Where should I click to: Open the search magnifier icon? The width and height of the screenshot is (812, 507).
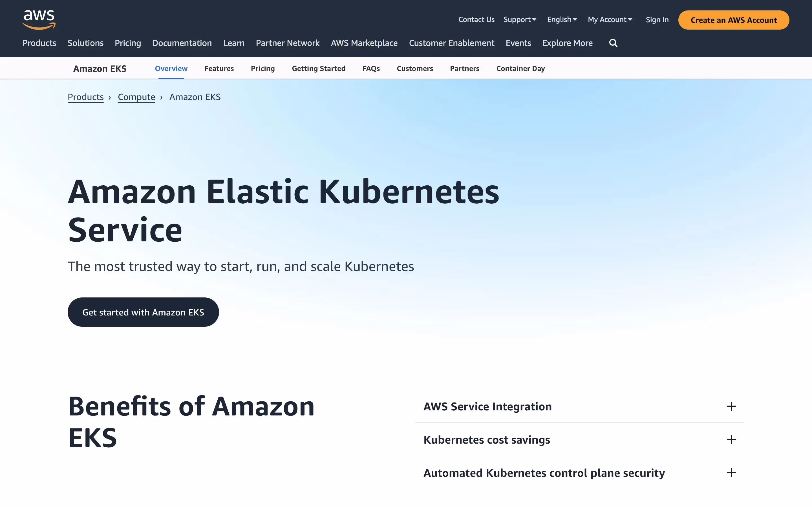click(x=613, y=43)
